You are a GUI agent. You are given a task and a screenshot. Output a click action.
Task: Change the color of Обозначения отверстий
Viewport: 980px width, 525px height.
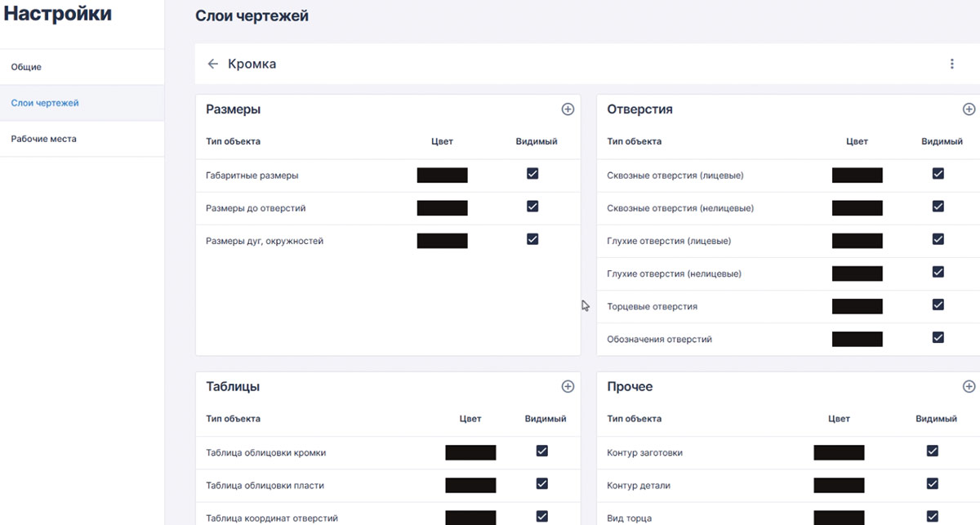pyautogui.click(x=857, y=338)
